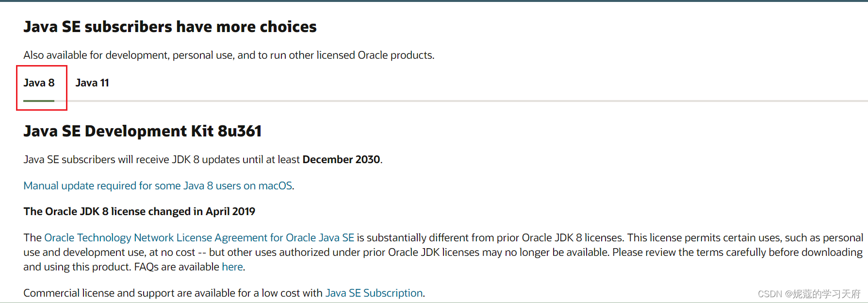
Task: Click the CSDN watermark text
Action: click(809, 294)
